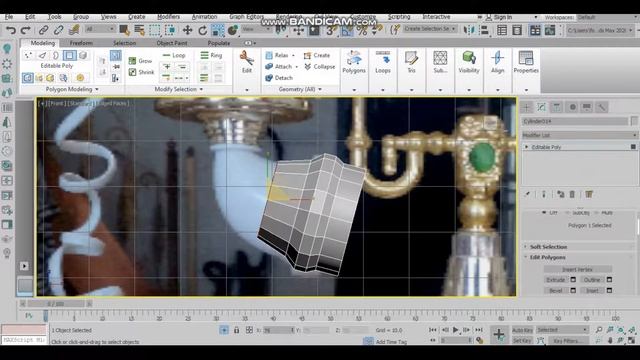Screen dimensions: 640x360
Task: Expand the Polygon Modeling panel arrow
Action: coord(97,89)
